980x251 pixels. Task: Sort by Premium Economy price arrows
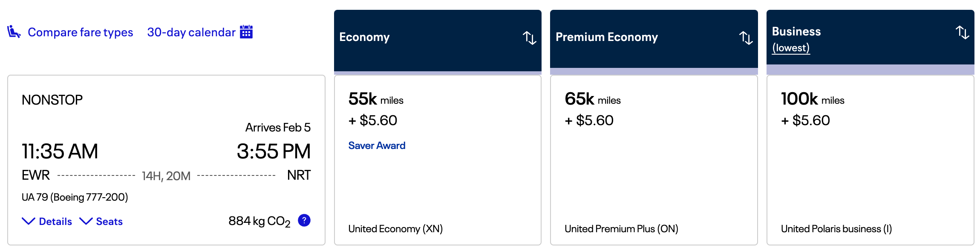pyautogui.click(x=746, y=38)
